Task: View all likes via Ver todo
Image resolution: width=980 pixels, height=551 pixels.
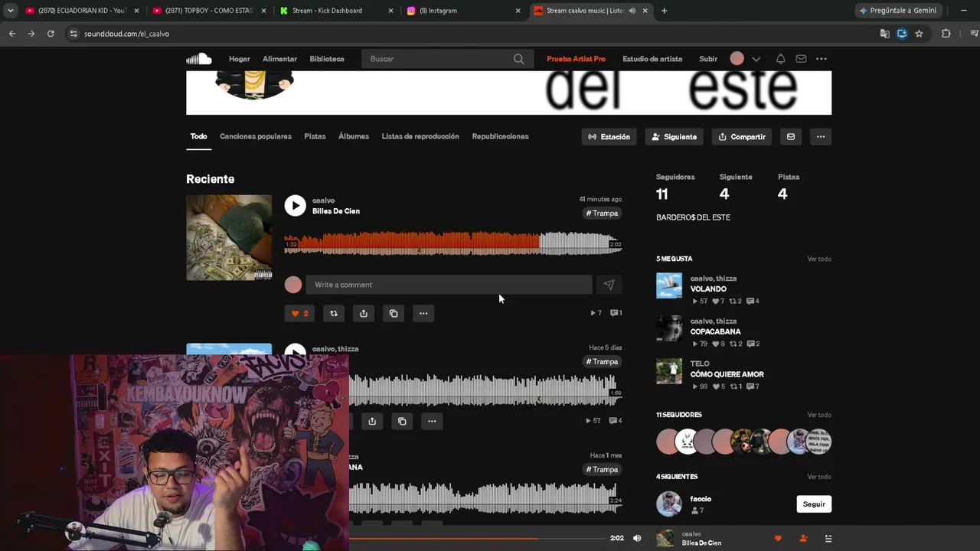Action: point(819,259)
